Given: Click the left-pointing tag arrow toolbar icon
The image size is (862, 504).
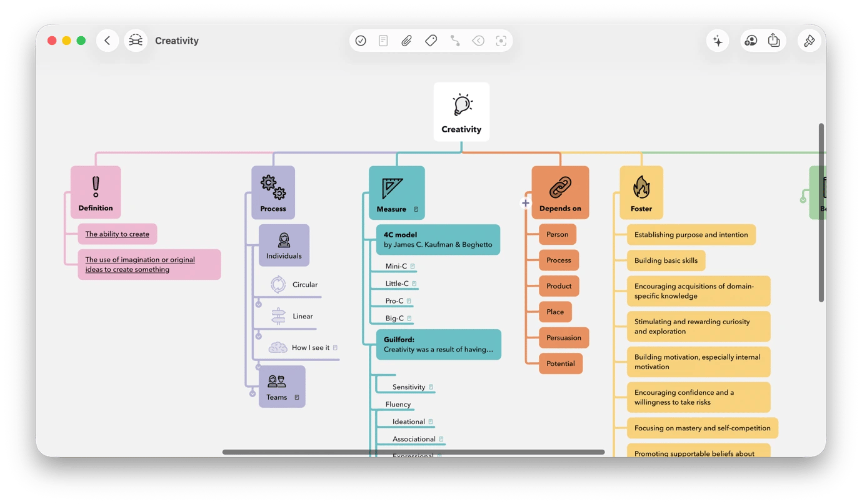Looking at the screenshot, I should 478,41.
